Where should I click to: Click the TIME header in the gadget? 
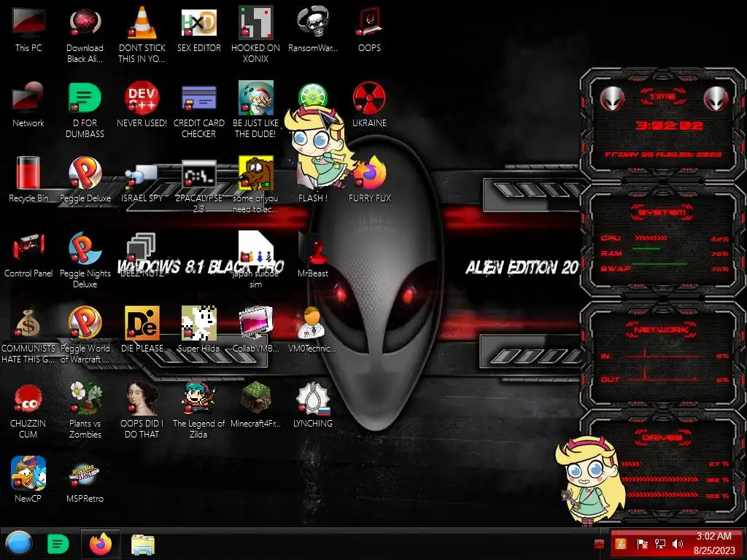(x=662, y=97)
